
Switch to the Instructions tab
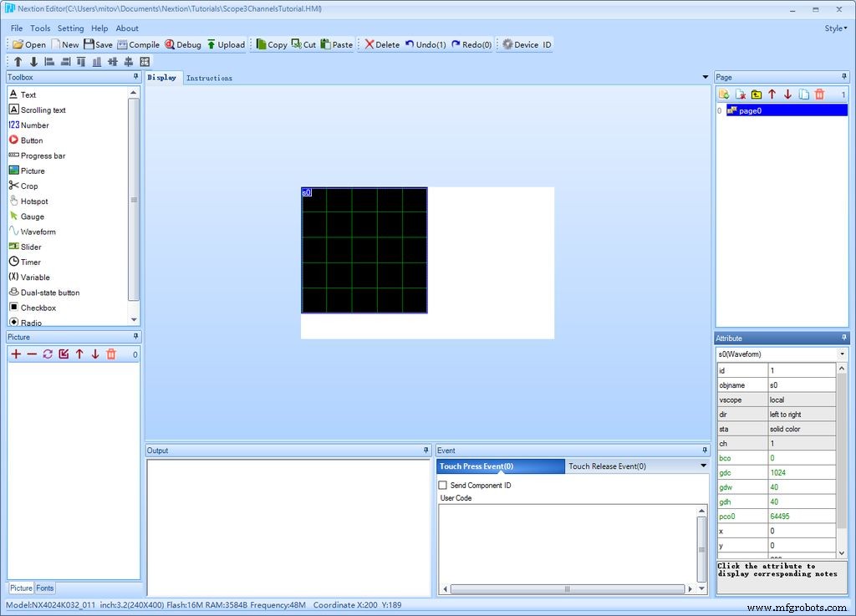pos(209,77)
